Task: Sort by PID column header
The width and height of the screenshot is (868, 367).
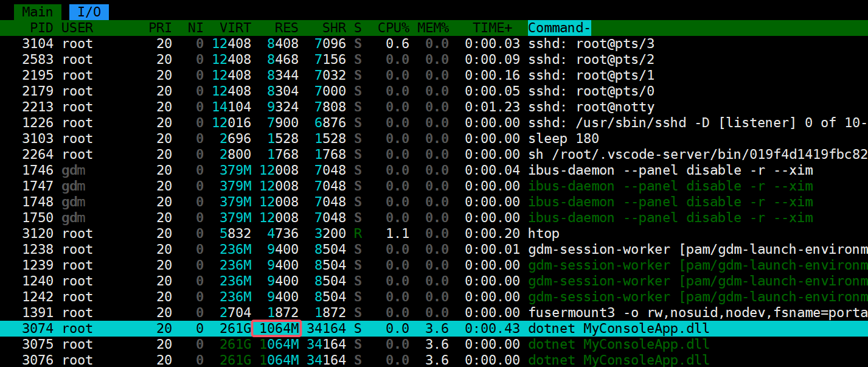Action: [x=42, y=28]
